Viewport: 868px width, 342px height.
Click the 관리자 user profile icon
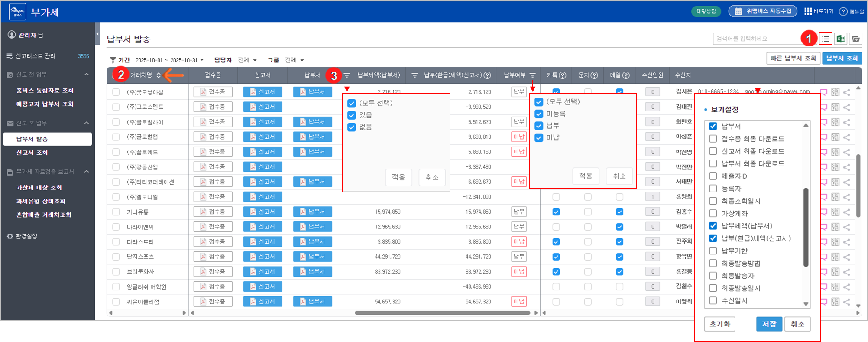click(x=12, y=35)
